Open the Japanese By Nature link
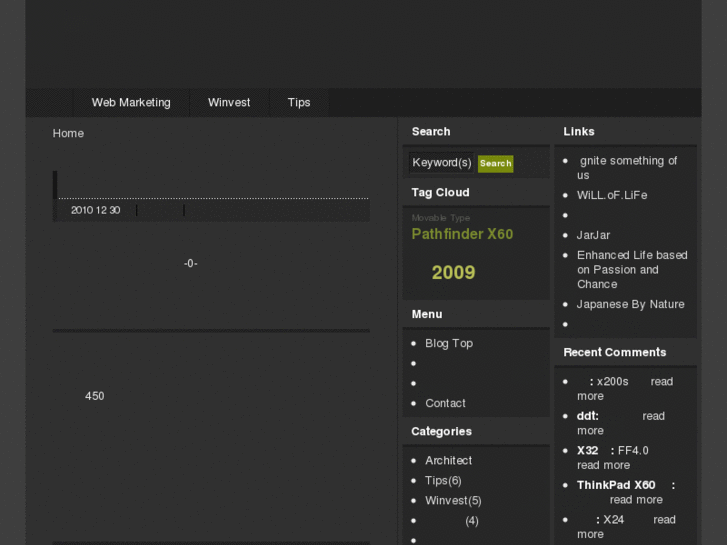The image size is (727, 545). [x=630, y=304]
